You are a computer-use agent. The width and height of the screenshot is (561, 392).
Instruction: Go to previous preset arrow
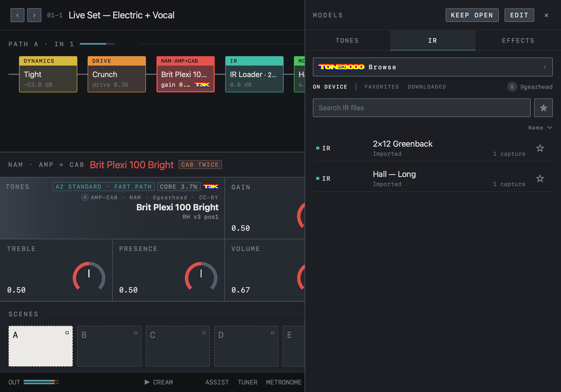(x=17, y=15)
